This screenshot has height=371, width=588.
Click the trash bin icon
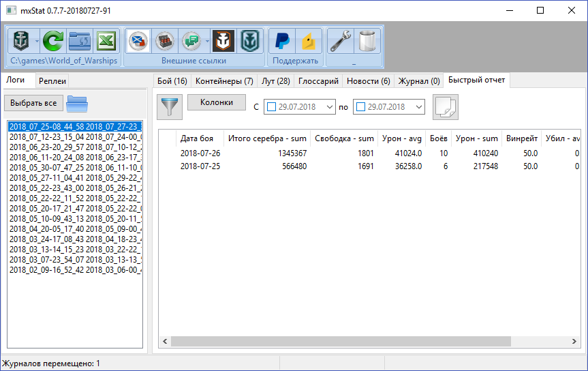(367, 41)
